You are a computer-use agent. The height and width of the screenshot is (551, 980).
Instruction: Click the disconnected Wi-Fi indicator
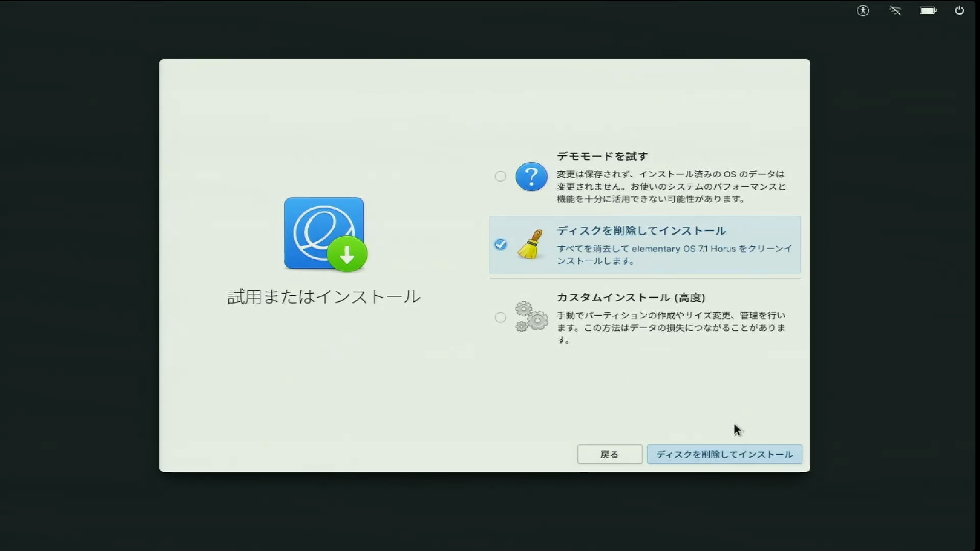(896, 11)
